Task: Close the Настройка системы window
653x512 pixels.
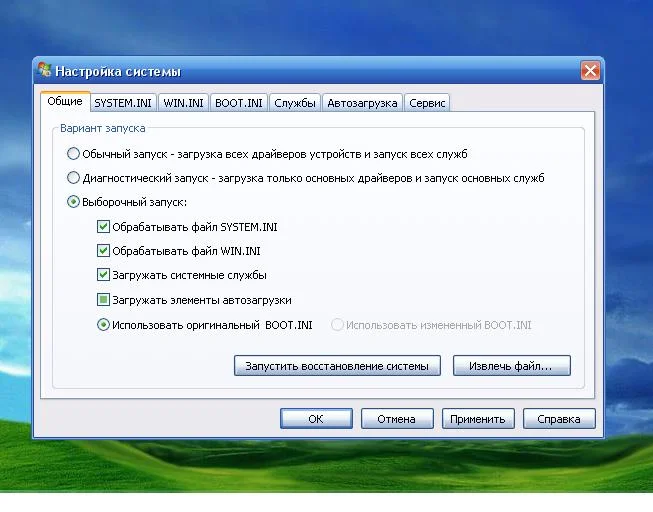Action: click(x=591, y=70)
